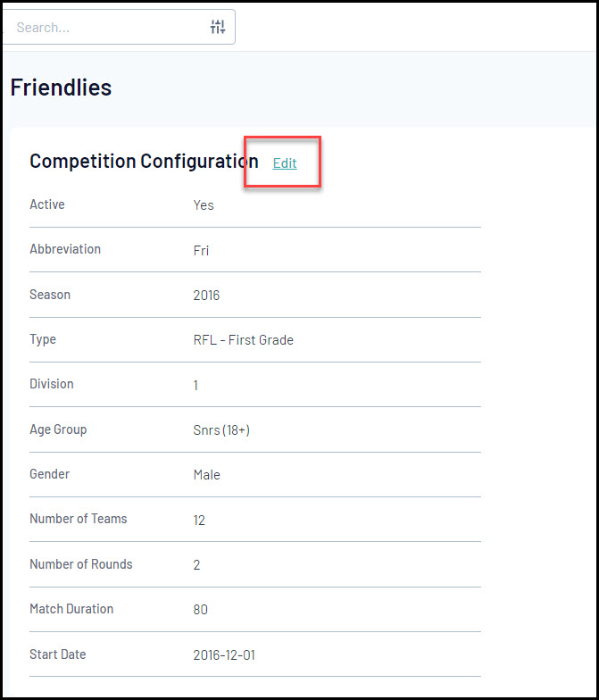Click the Active value Yes
This screenshot has height=700, width=599.
click(x=204, y=205)
